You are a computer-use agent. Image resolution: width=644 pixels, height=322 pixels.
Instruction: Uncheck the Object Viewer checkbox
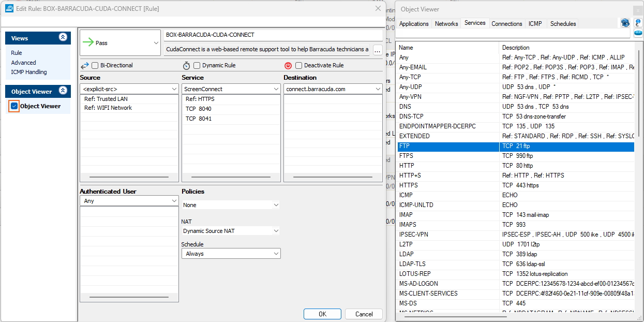coord(14,106)
